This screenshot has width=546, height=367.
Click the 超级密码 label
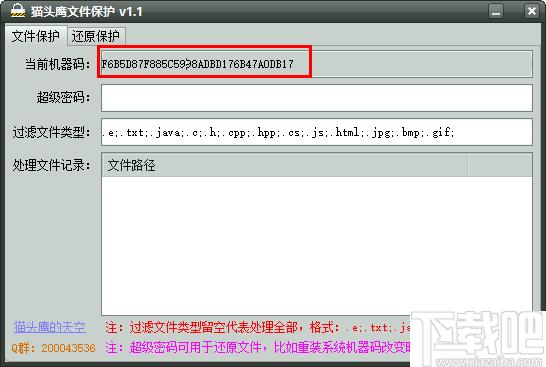pyautogui.click(x=63, y=97)
